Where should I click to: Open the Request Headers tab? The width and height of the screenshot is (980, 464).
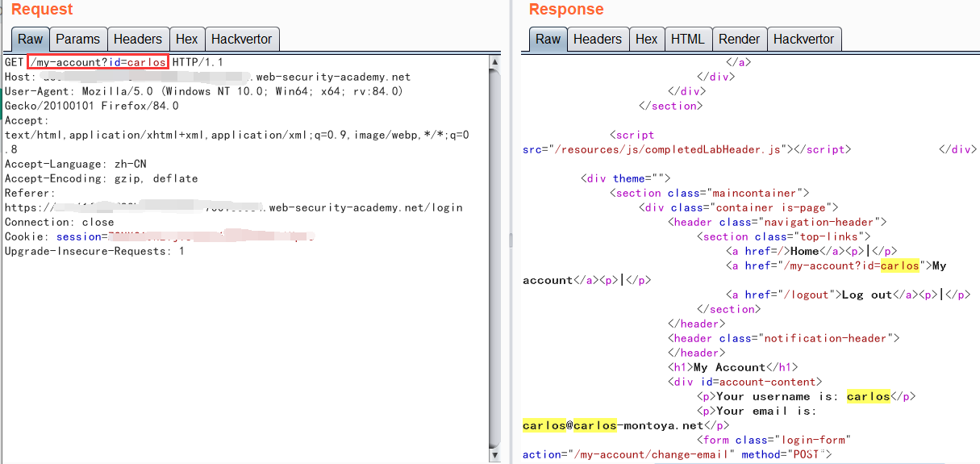[138, 39]
